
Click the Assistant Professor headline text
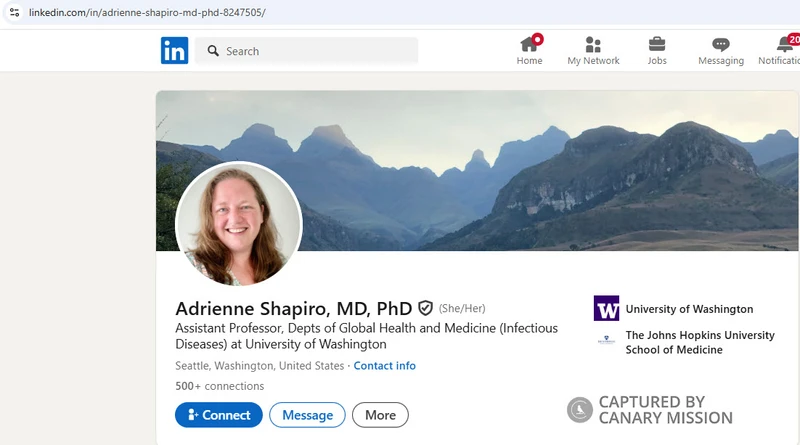pos(366,336)
